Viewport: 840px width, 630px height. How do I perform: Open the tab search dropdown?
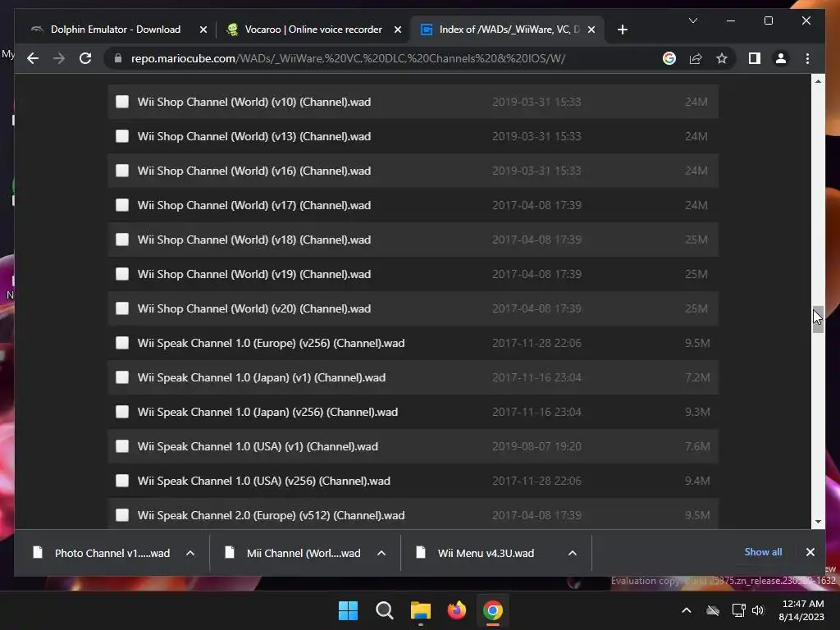pos(692,21)
